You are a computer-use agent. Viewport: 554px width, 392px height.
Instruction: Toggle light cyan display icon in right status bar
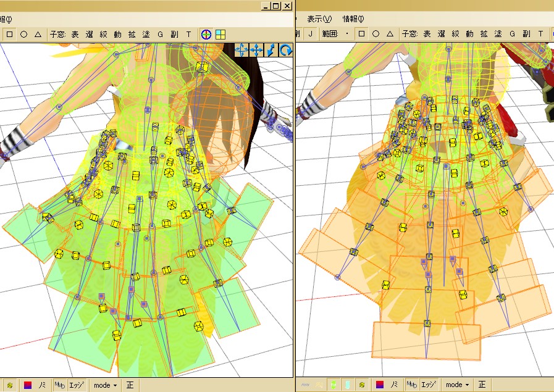[x=347, y=384]
